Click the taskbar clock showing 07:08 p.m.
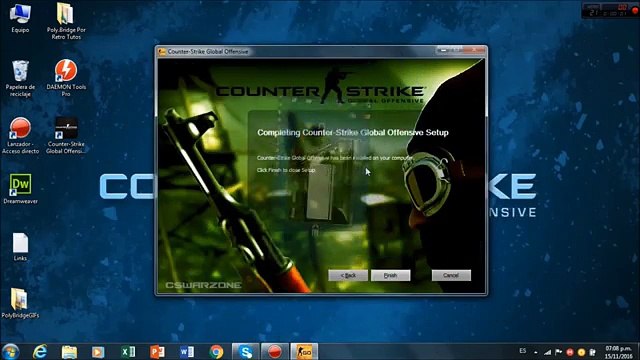This screenshot has width=640, height=360. [x=618, y=352]
